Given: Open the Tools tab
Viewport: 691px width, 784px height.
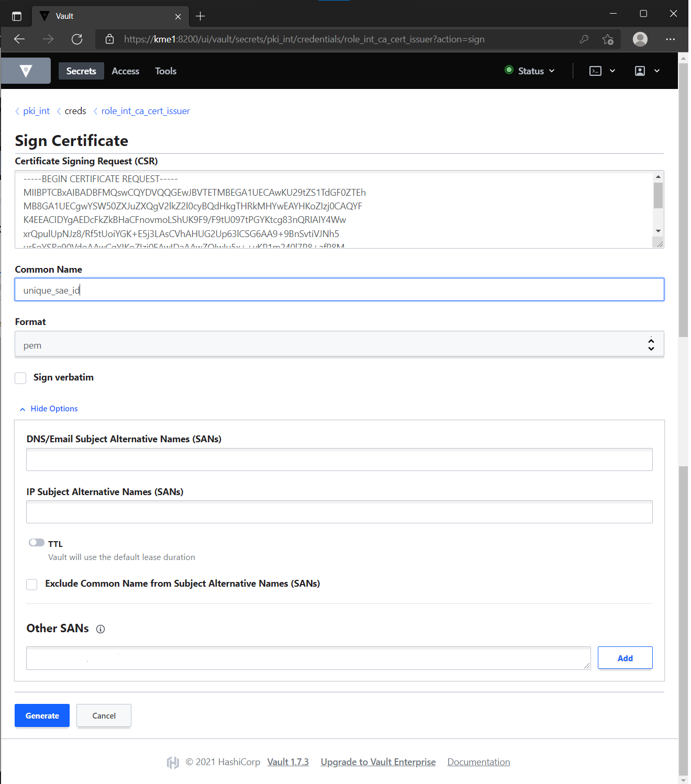Looking at the screenshot, I should coord(165,71).
